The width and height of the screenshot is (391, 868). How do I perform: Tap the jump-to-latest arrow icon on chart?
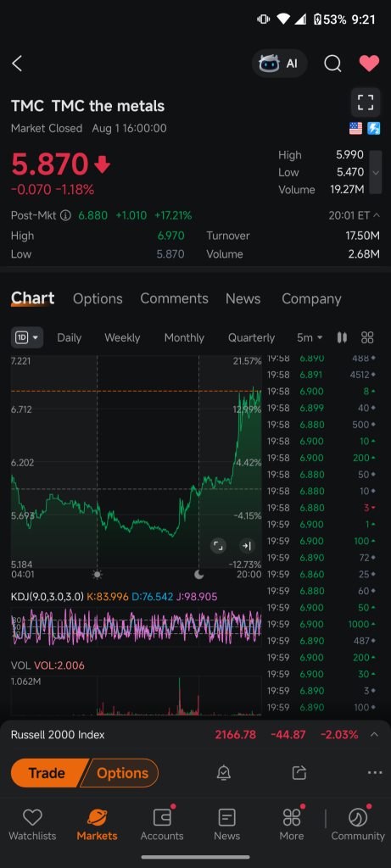(247, 547)
